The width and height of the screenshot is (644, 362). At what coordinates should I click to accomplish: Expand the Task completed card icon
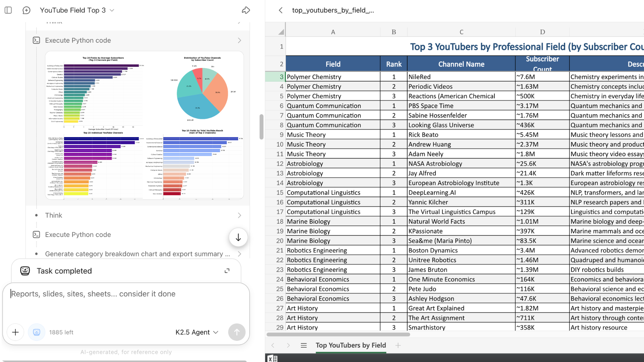pyautogui.click(x=227, y=271)
